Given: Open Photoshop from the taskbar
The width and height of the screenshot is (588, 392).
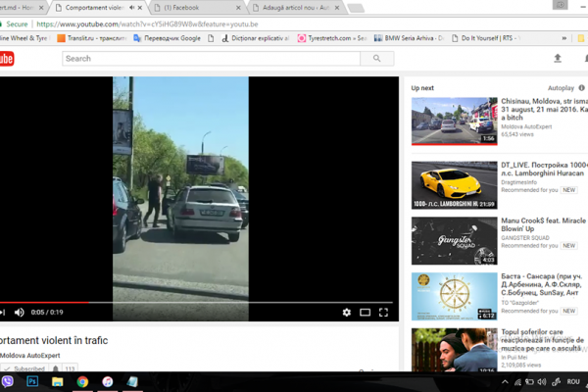Looking at the screenshot, I should tap(32, 381).
